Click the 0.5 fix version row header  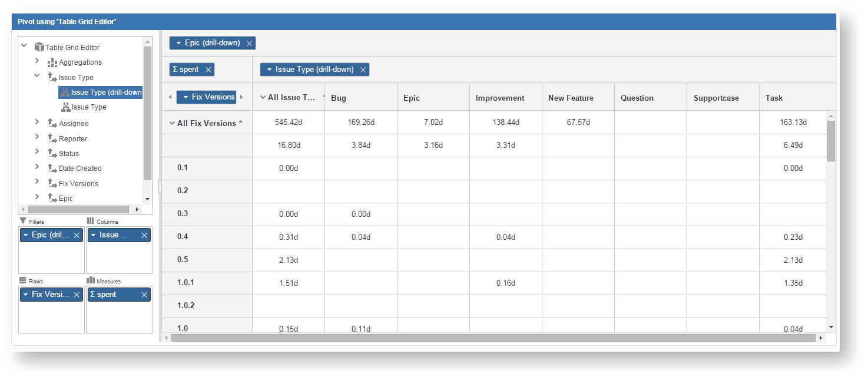(207, 260)
